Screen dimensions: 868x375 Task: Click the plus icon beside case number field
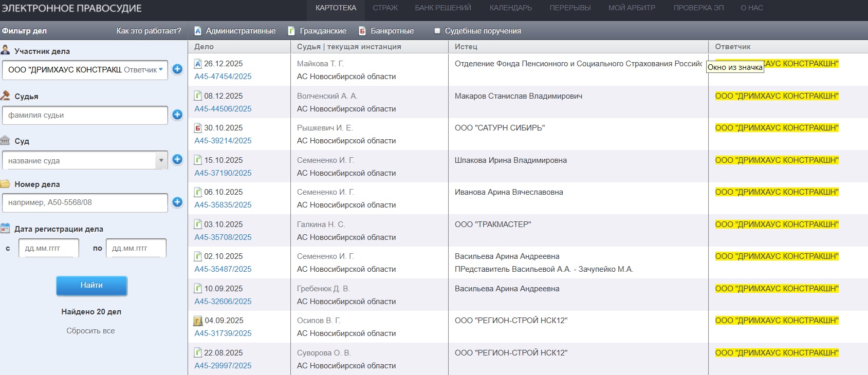177,202
